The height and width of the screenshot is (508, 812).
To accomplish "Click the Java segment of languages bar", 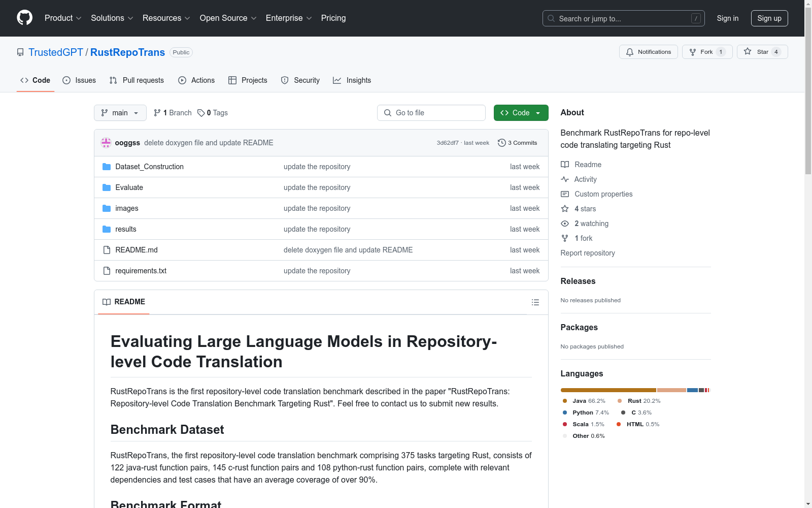I will coord(608,390).
